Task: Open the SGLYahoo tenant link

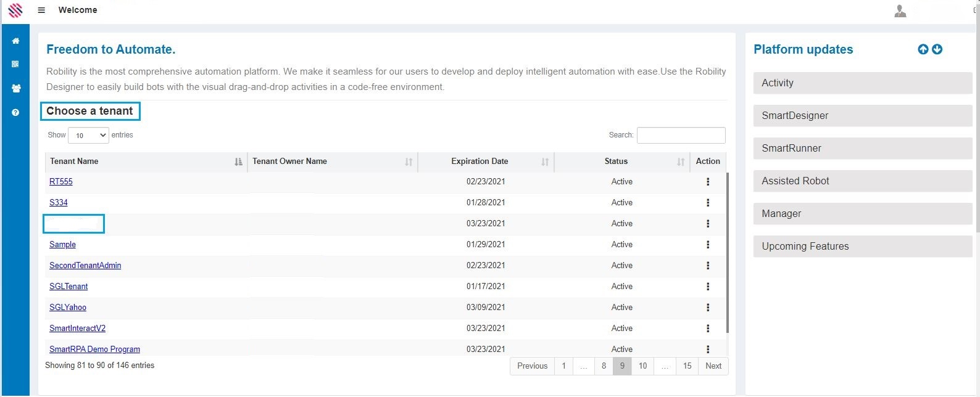Action: (68, 308)
